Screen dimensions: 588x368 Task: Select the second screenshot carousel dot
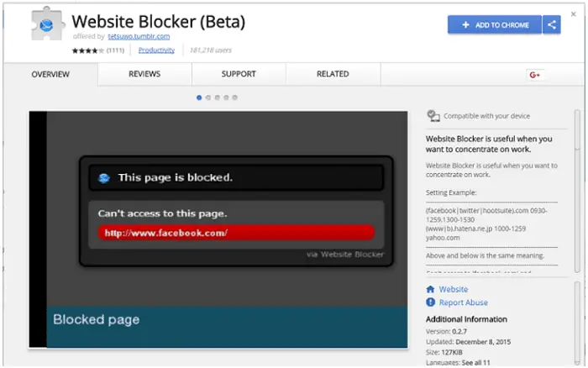click(x=208, y=97)
